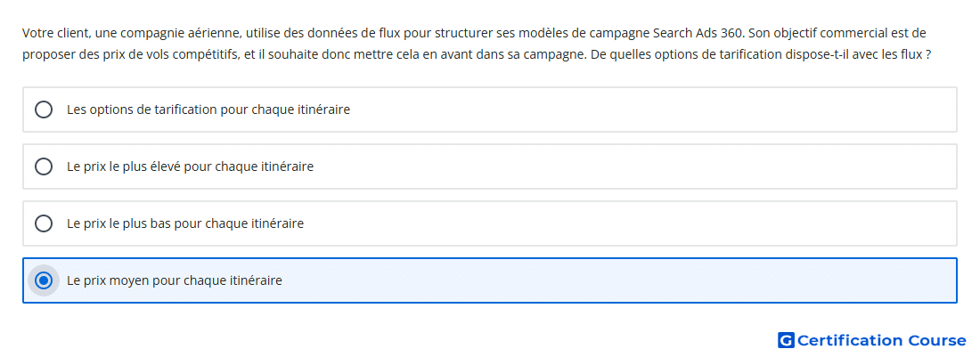Click answer text "Le prix le plus élevé pour chaque itinéraire"
980x357 pixels.
pyautogui.click(x=190, y=166)
